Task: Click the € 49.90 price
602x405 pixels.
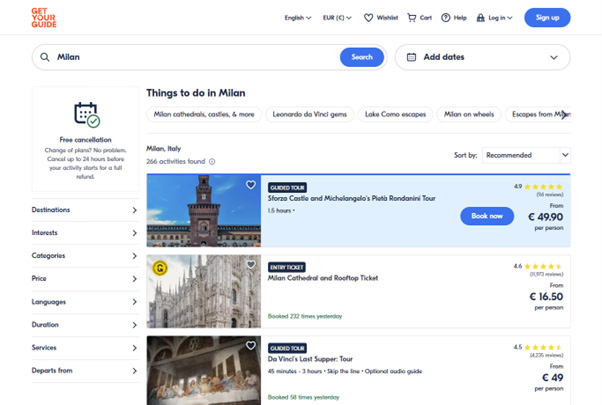Action: click(546, 217)
